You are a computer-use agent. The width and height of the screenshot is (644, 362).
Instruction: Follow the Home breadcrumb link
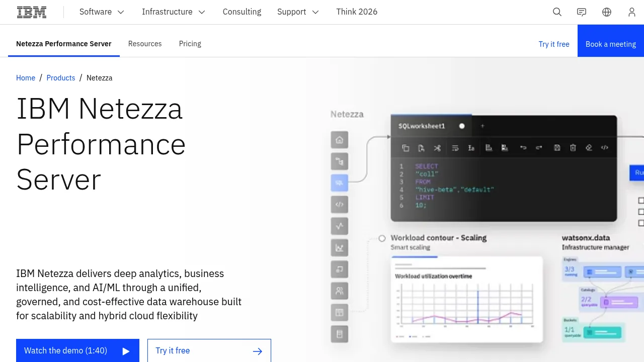(x=26, y=78)
